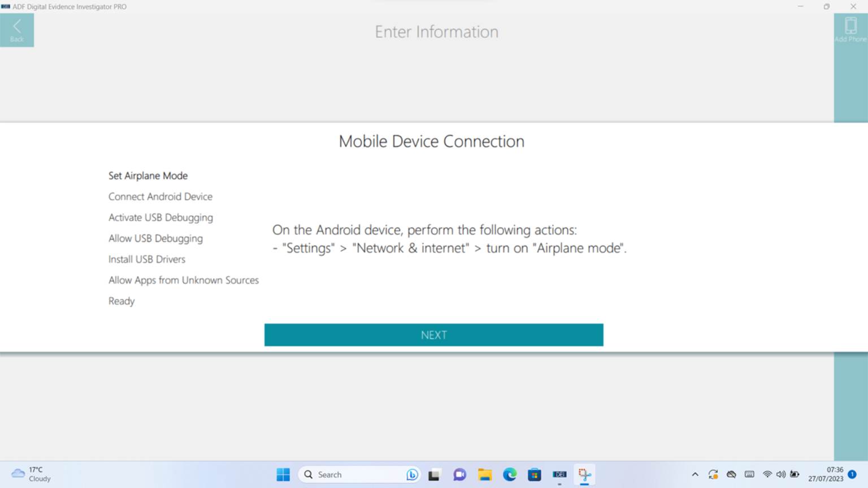Viewport: 868px width, 488px height.
Task: Click the volume icon in the system tray
Action: pos(780,474)
